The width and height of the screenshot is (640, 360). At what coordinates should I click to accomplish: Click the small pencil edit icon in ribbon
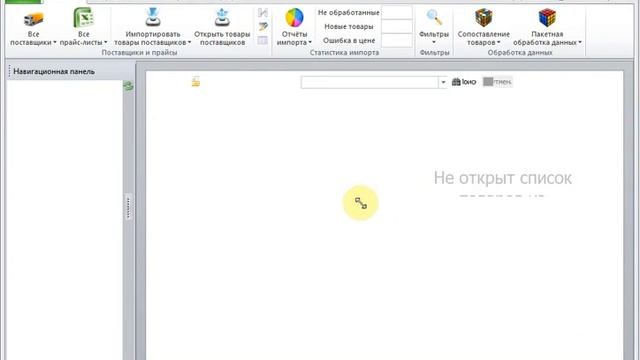point(263,27)
